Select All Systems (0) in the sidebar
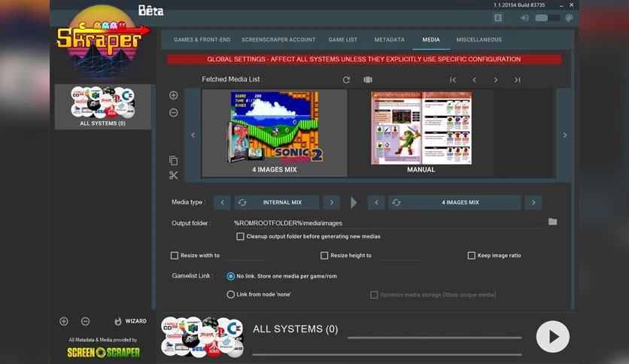Viewport: 629px width, 364px height. (102, 107)
